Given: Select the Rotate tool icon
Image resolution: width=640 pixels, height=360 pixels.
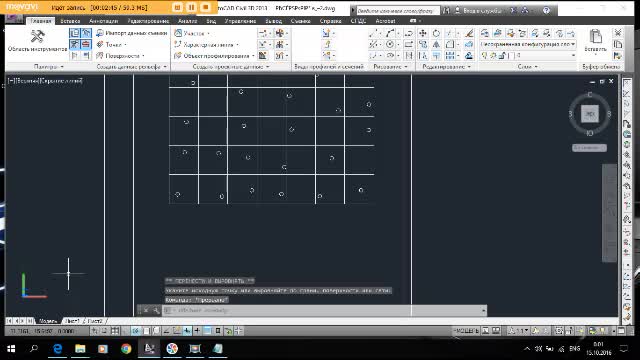Looking at the screenshot, I should click(436, 33).
